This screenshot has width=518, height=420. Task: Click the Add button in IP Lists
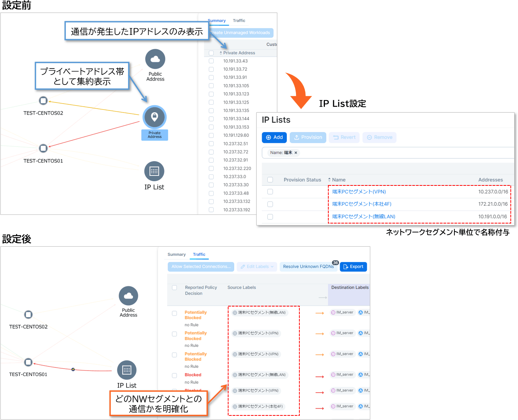pos(274,137)
